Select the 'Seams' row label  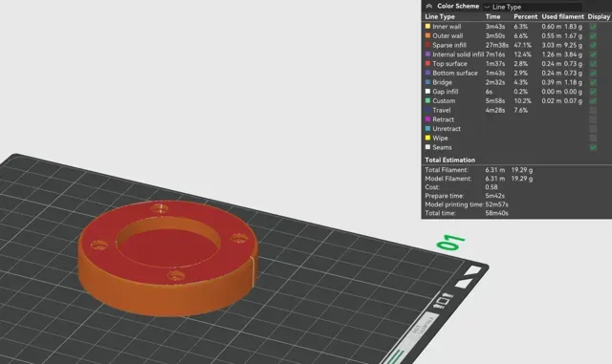442,147
